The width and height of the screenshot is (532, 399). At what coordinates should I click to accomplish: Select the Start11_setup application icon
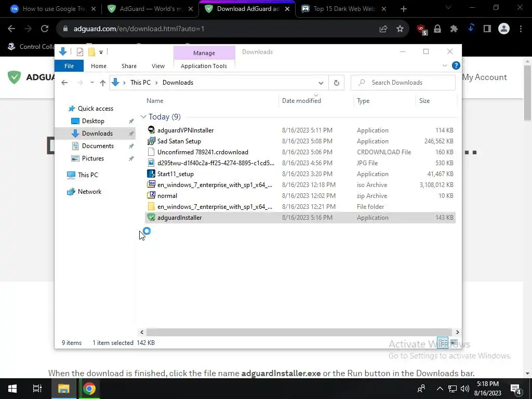[151, 174]
